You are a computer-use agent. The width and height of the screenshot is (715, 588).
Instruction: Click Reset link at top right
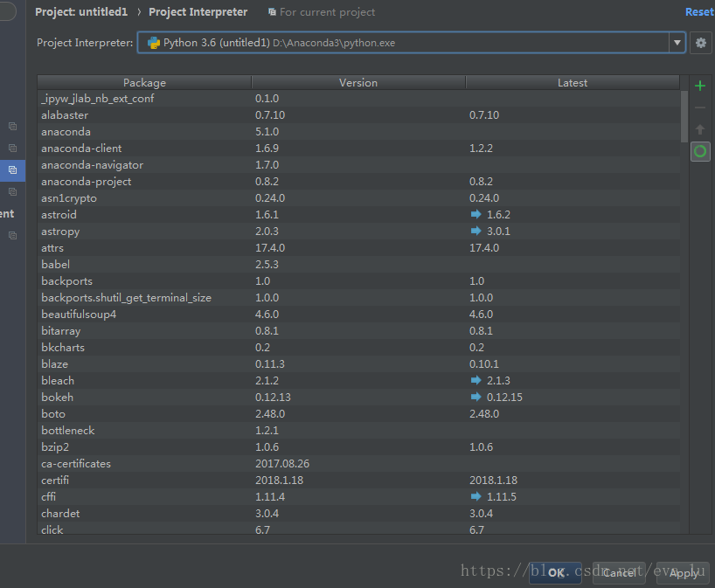click(x=699, y=12)
